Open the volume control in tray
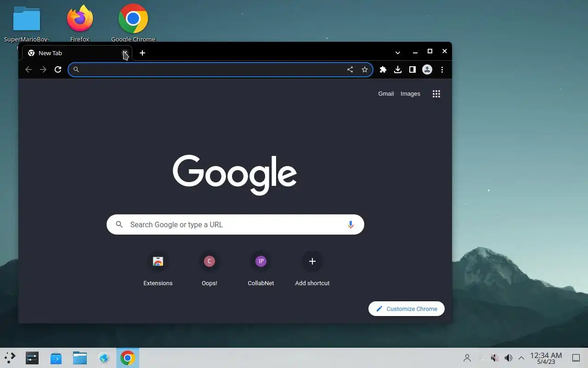Image resolution: width=588 pixels, height=368 pixels. coord(508,358)
